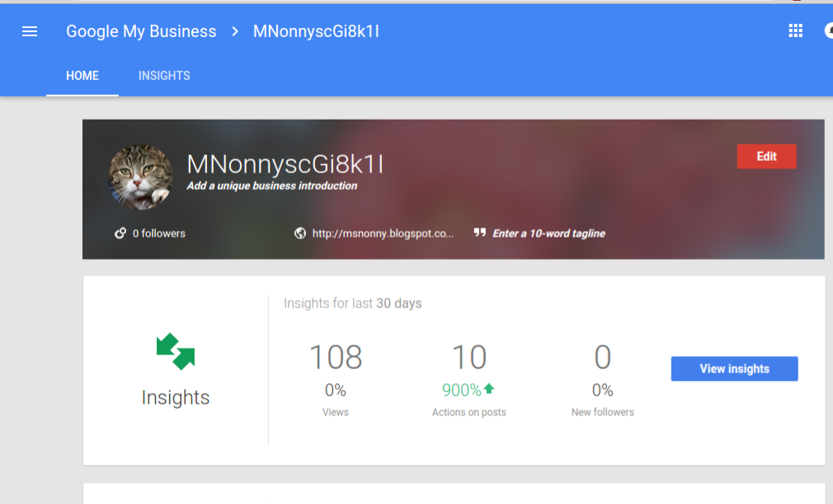The image size is (833, 504).
Task: Click the 108 Views statistic
Action: [335, 356]
